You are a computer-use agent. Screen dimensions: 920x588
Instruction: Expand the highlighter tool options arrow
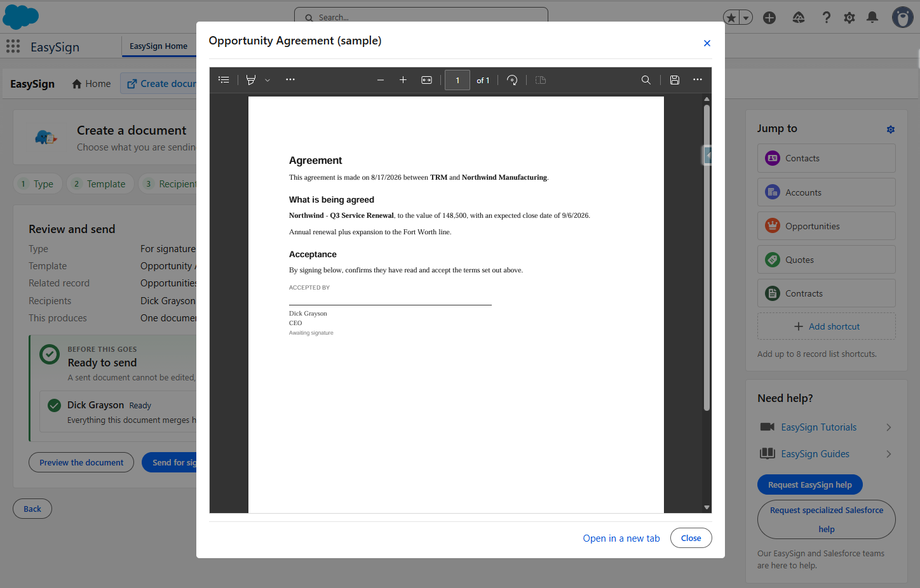point(267,80)
